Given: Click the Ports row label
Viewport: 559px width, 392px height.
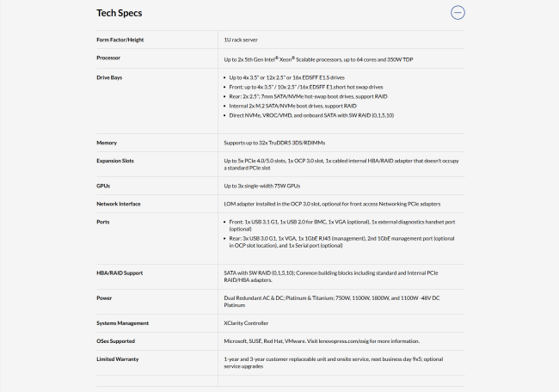Looking at the screenshot, I should point(103,222).
